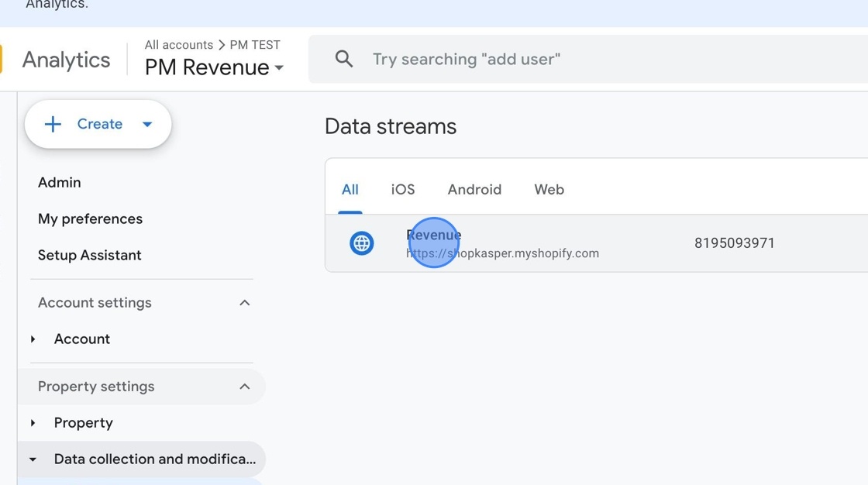This screenshot has height=485, width=868.
Task: Collapse the Account settings section
Action: point(245,302)
